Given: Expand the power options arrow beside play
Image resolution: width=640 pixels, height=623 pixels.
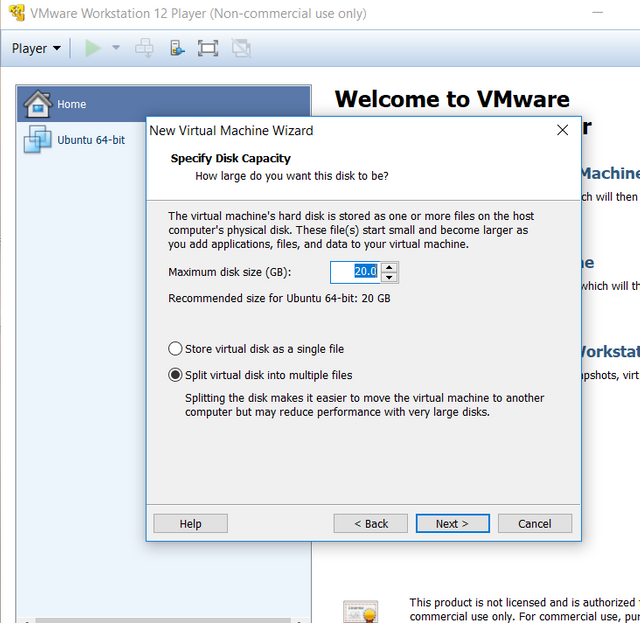Looking at the screenshot, I should click(116, 48).
